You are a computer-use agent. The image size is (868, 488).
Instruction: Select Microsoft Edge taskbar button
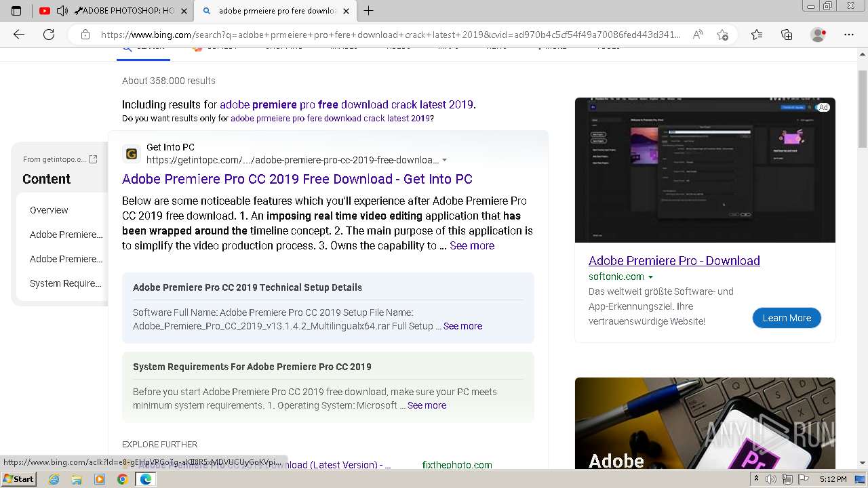click(x=145, y=479)
